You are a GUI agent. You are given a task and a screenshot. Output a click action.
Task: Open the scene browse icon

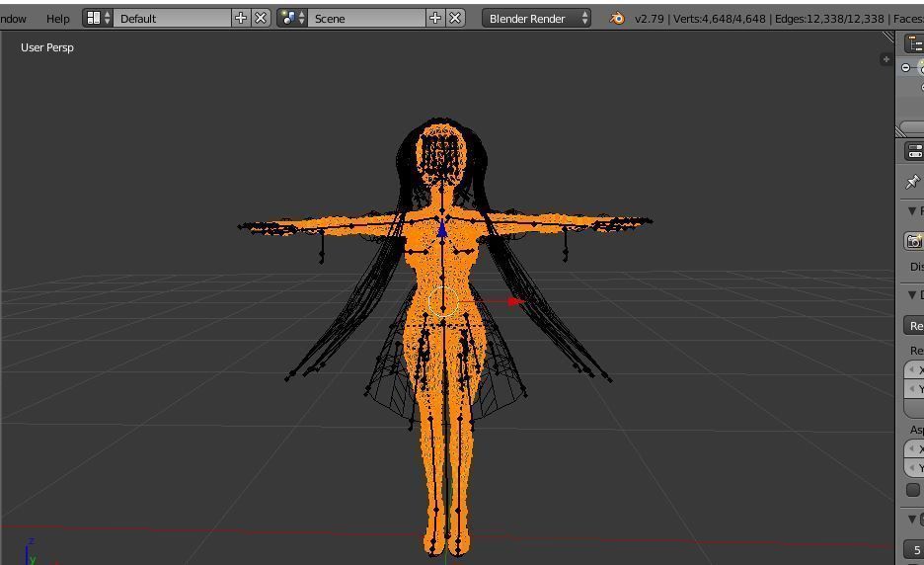coord(292,19)
